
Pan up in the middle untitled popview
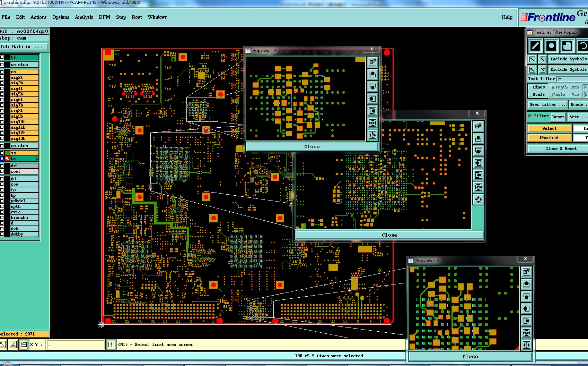click(x=478, y=138)
